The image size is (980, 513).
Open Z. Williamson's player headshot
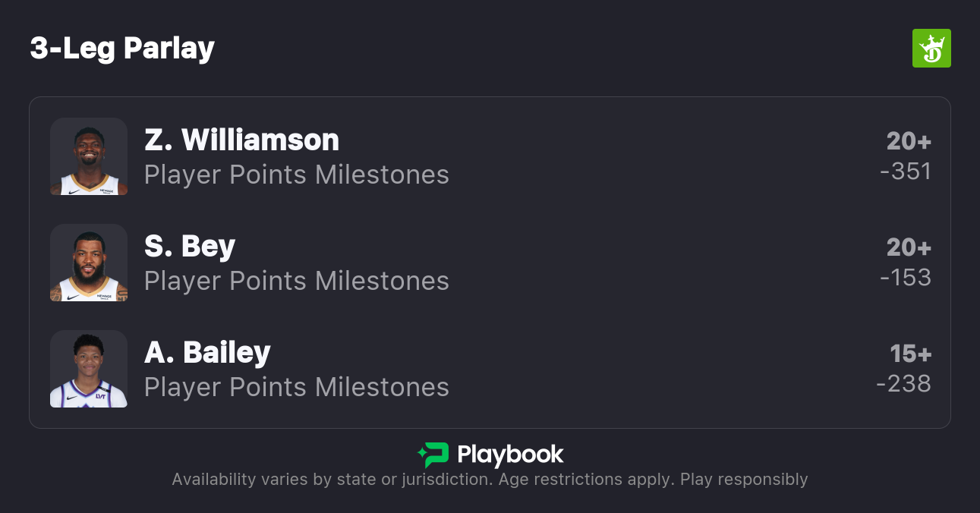coord(89,156)
